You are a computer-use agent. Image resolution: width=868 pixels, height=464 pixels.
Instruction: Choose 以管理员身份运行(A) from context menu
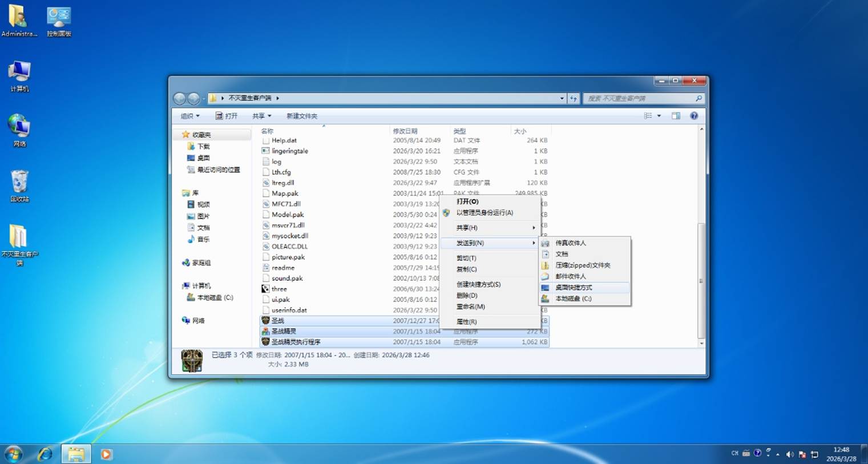click(x=485, y=213)
